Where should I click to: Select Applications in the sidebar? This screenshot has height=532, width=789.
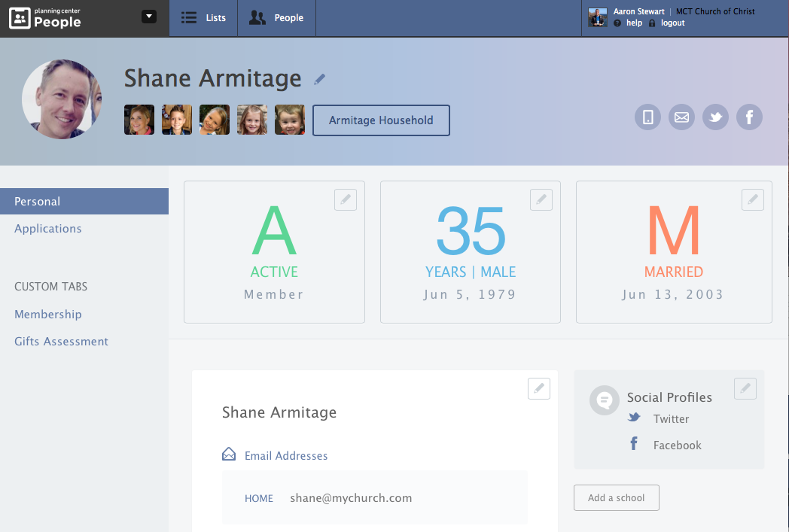pyautogui.click(x=48, y=229)
